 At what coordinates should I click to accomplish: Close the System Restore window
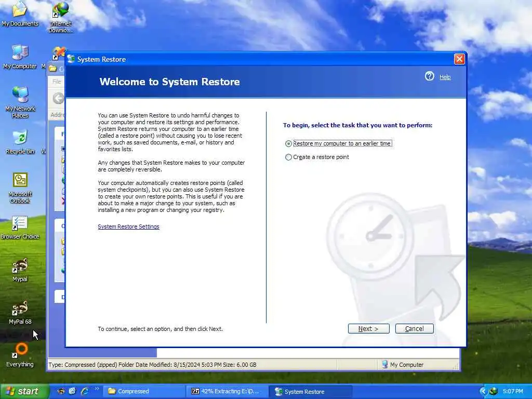459,59
